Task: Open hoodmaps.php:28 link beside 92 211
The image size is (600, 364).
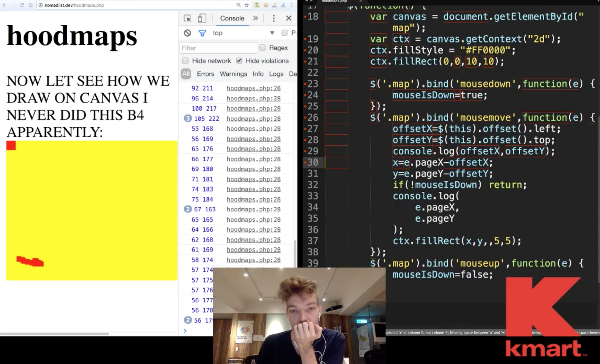Action: pos(253,88)
